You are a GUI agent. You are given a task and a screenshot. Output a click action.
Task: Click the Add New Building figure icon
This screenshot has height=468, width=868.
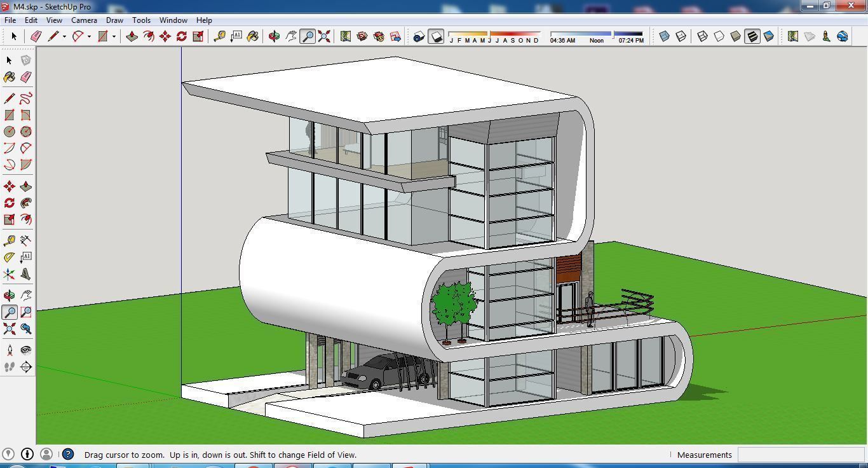pos(826,36)
